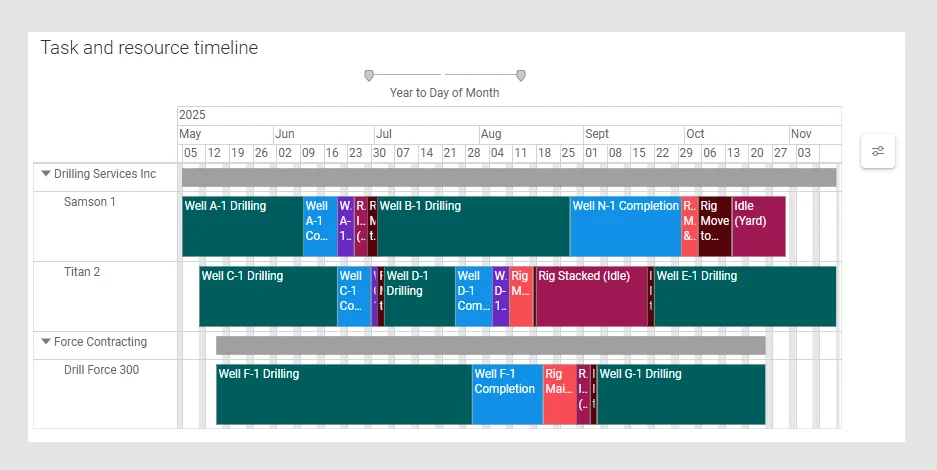Select the Titan 2 resource row

tap(82, 272)
